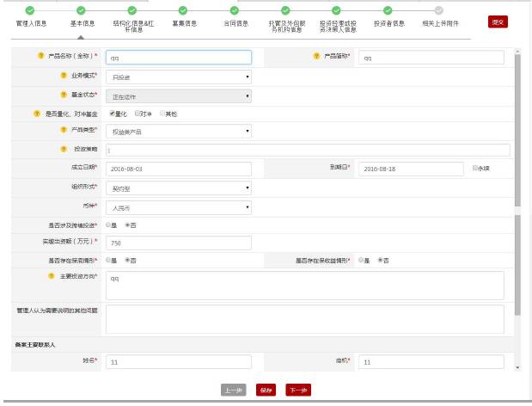The height and width of the screenshot is (406, 532).
Task: Open the 业务模式 dropdown
Action: click(179, 77)
